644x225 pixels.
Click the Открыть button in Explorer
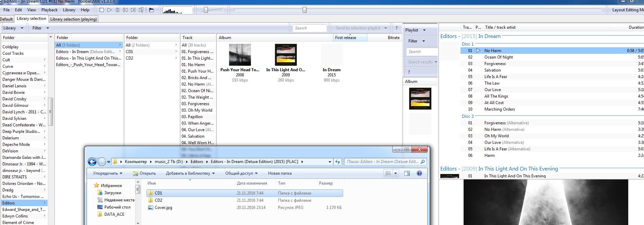(144, 173)
